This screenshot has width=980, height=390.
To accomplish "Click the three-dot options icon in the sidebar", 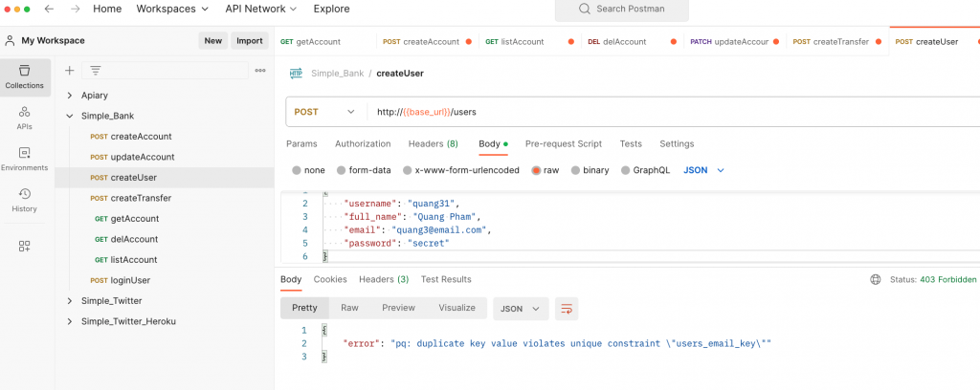I will click(260, 70).
